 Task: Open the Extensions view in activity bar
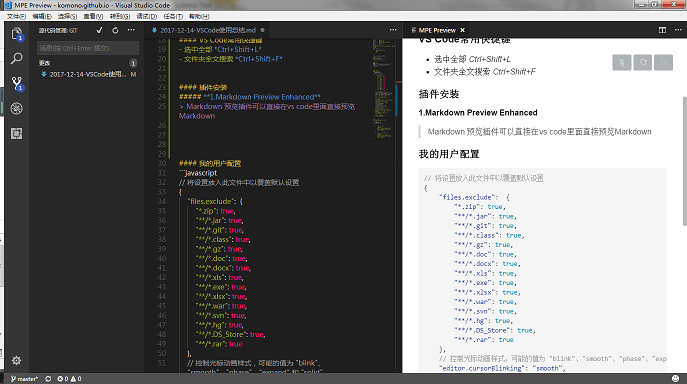(17, 133)
